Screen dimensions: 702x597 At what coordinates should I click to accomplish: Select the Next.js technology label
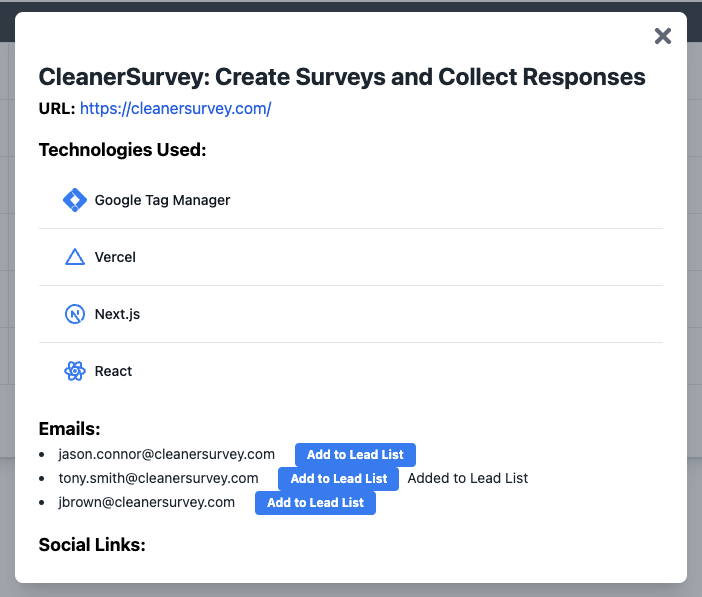(x=117, y=314)
